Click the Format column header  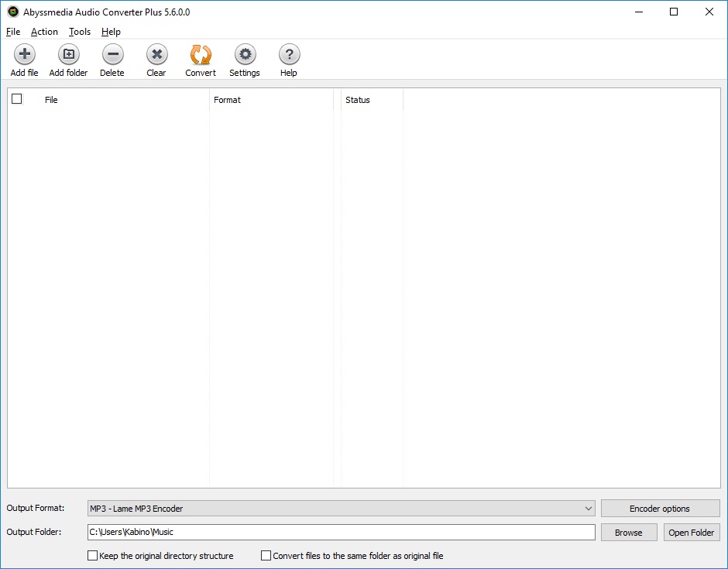tap(272, 100)
